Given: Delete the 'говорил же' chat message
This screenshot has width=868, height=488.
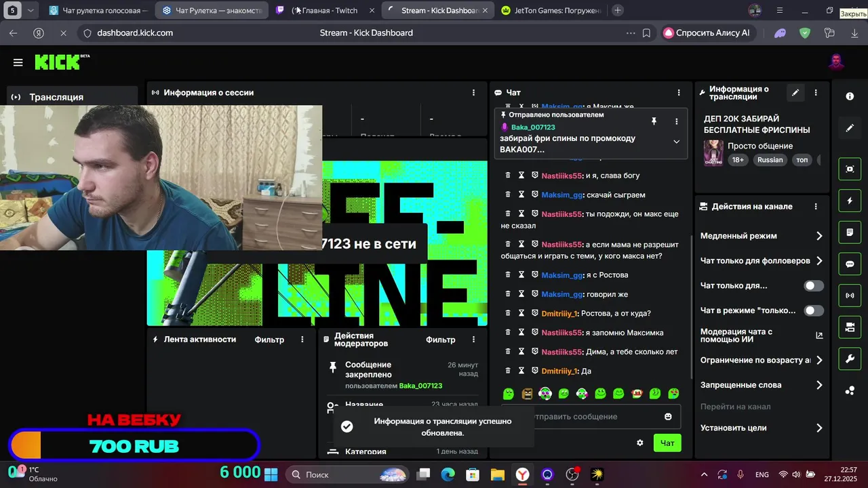Looking at the screenshot, I should (x=508, y=294).
